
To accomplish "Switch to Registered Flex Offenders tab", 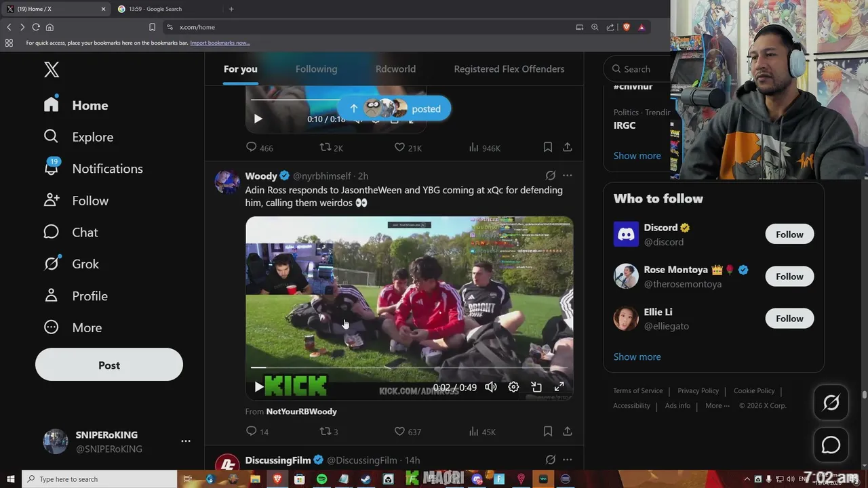I will [x=509, y=69].
